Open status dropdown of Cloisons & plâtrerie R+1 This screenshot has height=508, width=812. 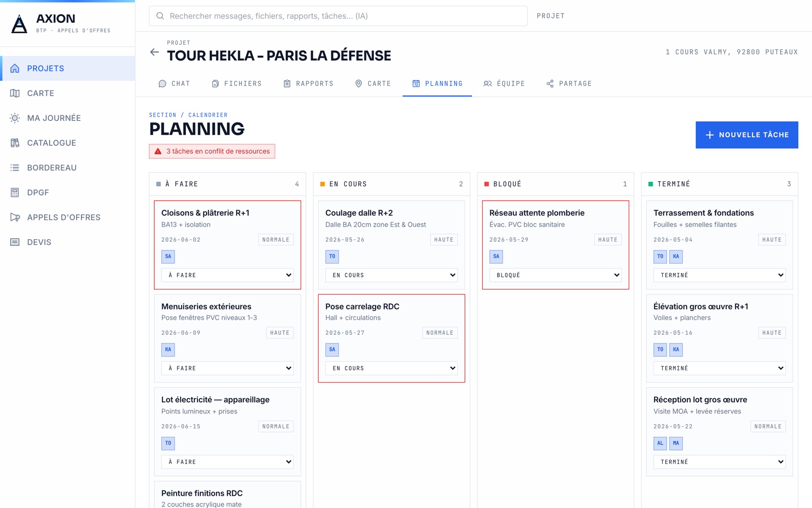pyautogui.click(x=227, y=275)
